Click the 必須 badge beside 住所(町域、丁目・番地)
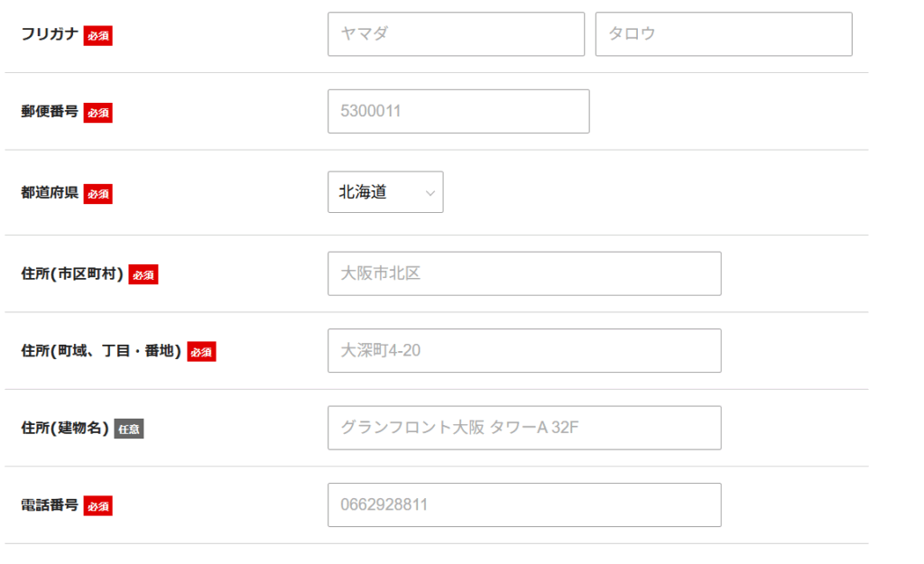Image resolution: width=924 pixels, height=564 pixels. point(201,352)
